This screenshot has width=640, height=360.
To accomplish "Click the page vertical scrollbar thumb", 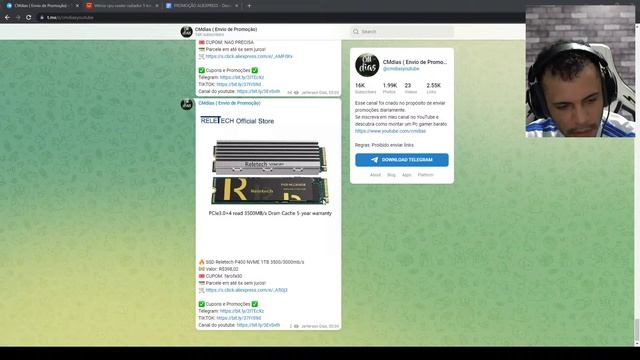I will tap(637, 329).
